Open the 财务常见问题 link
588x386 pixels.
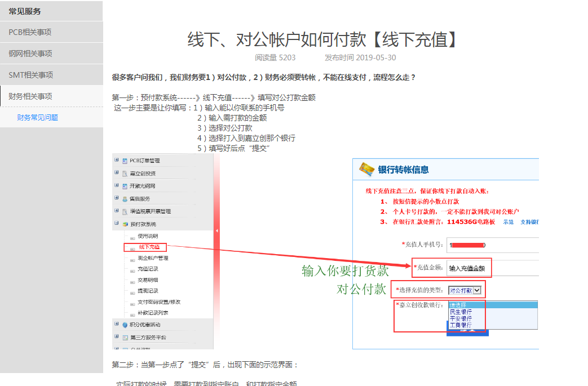coord(37,117)
